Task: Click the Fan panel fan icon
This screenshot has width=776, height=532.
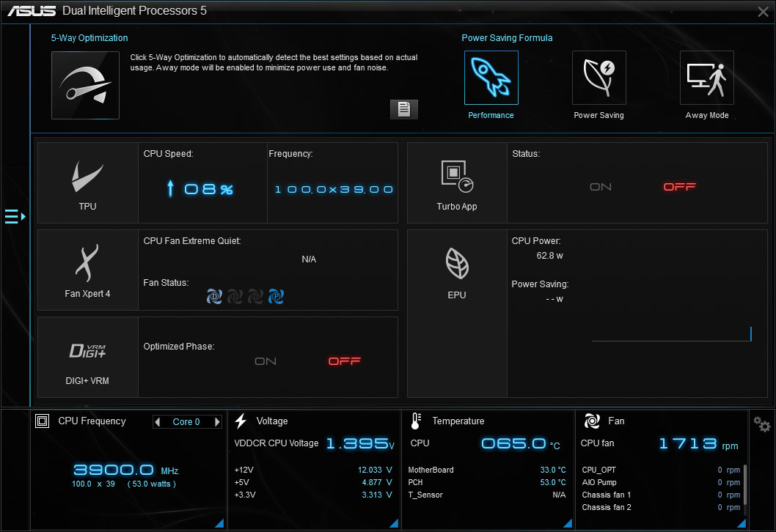Action: 592,421
